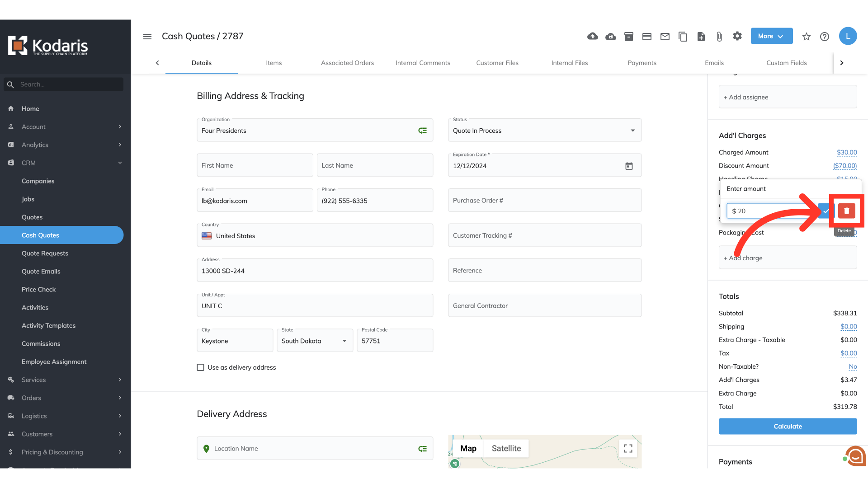Click the Calculate button

click(788, 426)
